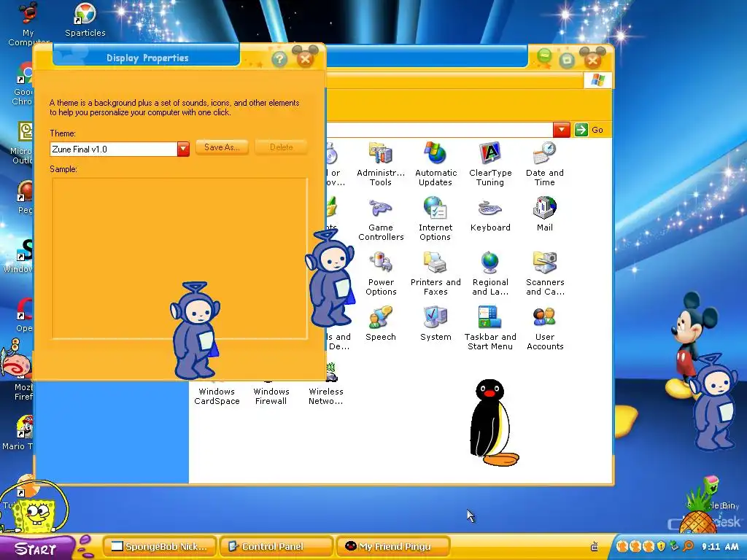The height and width of the screenshot is (560, 747).
Task: Open Power Options icon
Action: [381, 273]
